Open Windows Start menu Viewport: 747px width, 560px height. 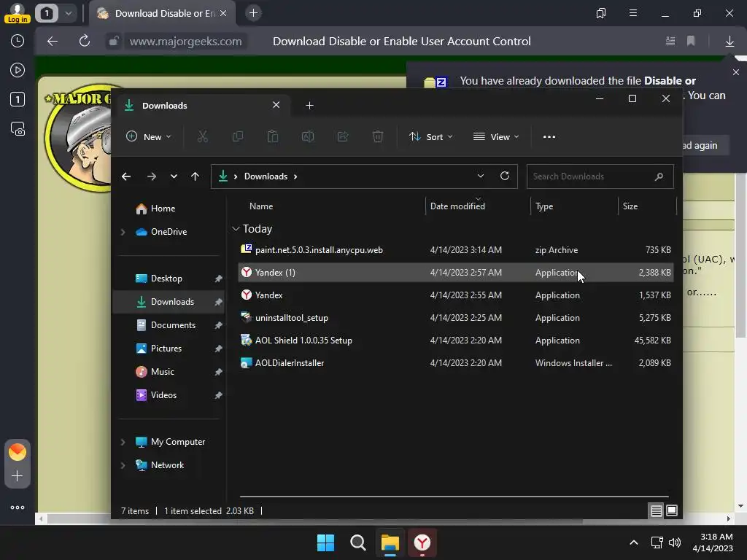pyautogui.click(x=326, y=542)
